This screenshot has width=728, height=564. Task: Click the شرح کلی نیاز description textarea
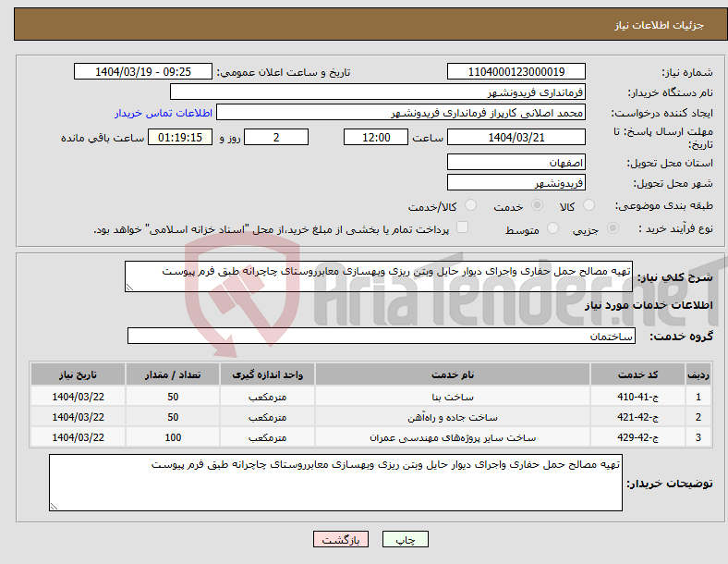(379, 276)
